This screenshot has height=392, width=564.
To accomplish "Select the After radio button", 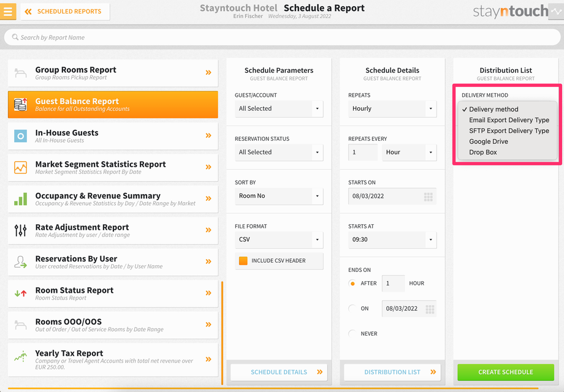I will 352,284.
